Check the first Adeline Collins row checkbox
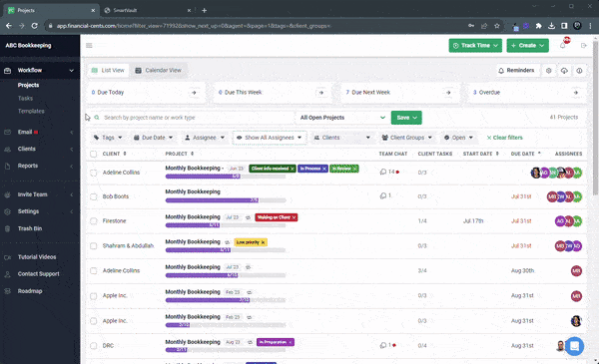The width and height of the screenshot is (599, 364). [93, 173]
